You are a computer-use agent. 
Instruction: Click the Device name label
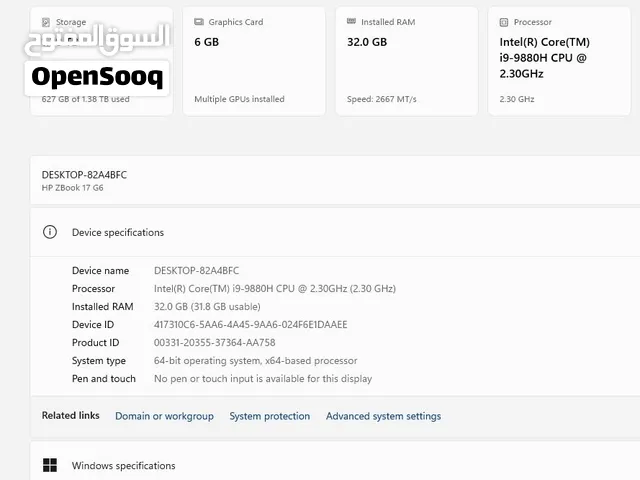(100, 271)
